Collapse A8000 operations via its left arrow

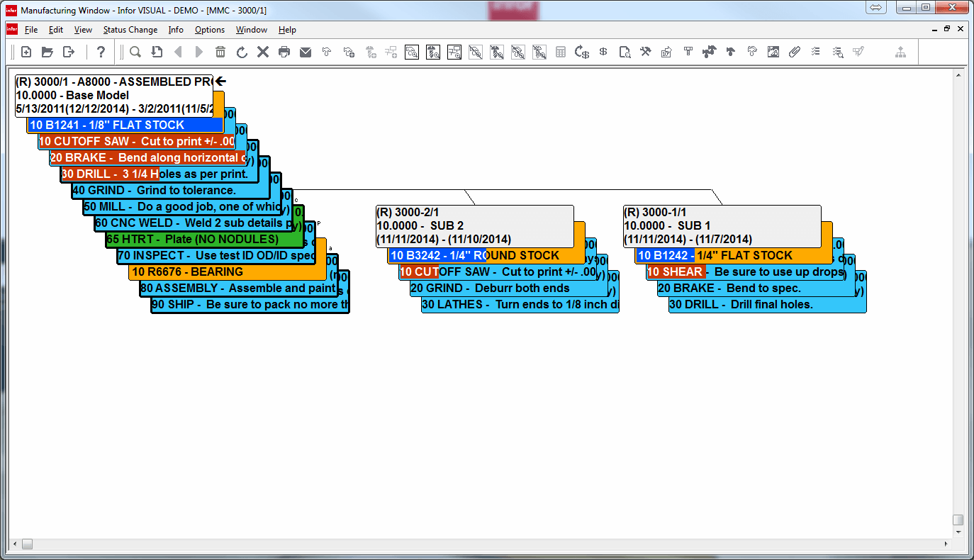tap(220, 81)
